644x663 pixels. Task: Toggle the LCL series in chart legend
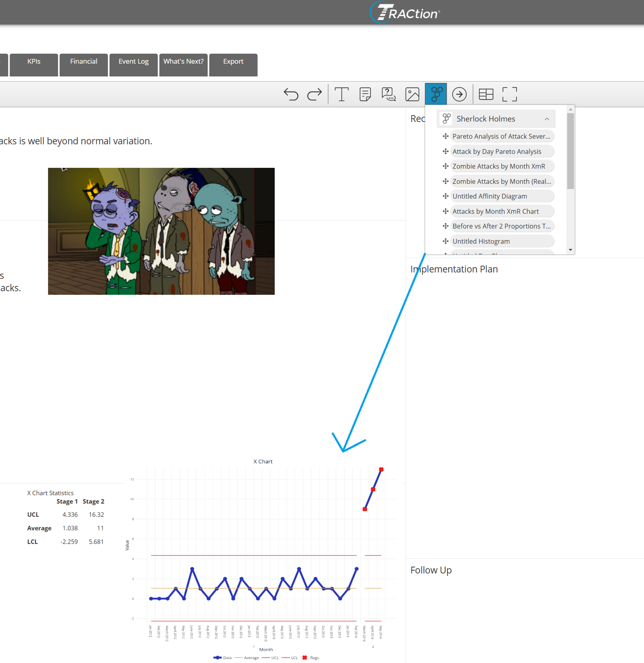click(x=290, y=658)
